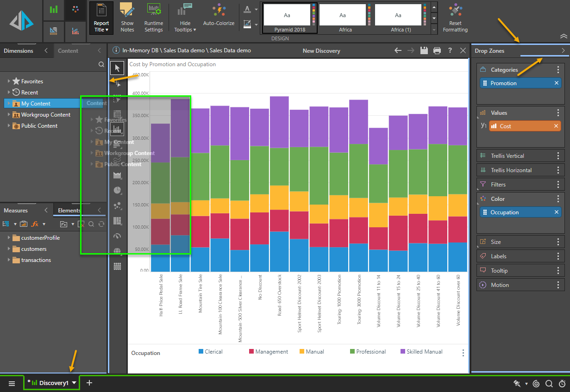The height and width of the screenshot is (392, 570).
Task: Remove the Promotion chip from Categories
Action: [x=557, y=83]
